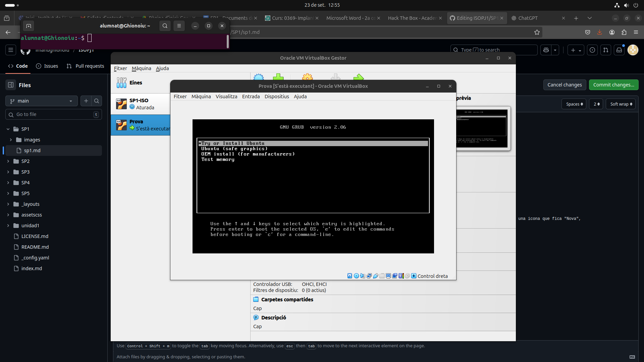This screenshot has height=362, width=644.
Task: Open Dispositius menu in VM window
Action: [x=276, y=97]
